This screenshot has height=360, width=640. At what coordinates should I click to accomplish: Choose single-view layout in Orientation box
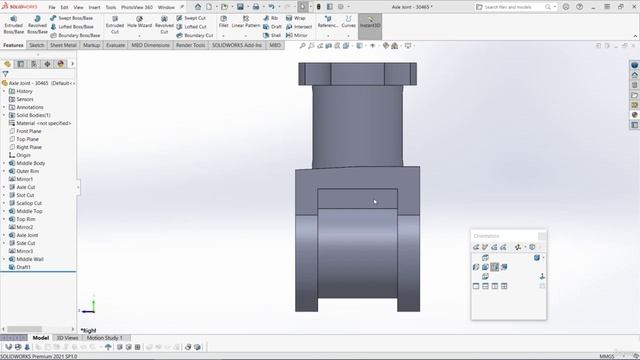pos(476,286)
